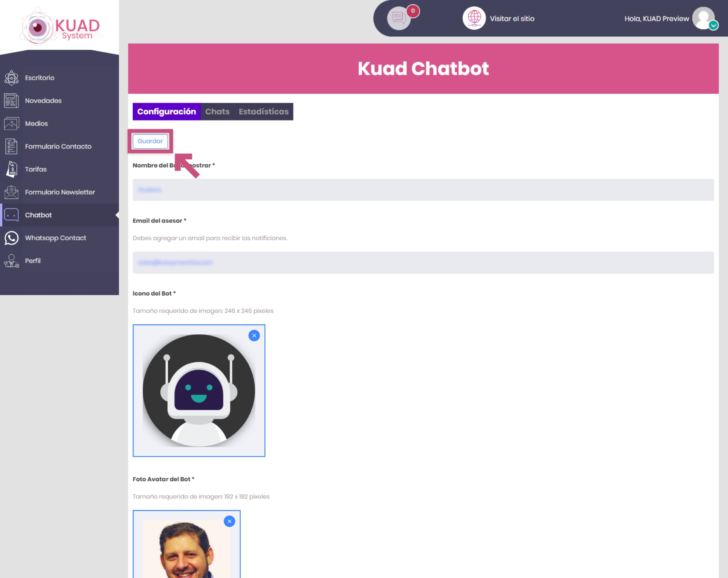728x578 pixels.
Task: Click the Tarifas price tag icon
Action: (11, 169)
